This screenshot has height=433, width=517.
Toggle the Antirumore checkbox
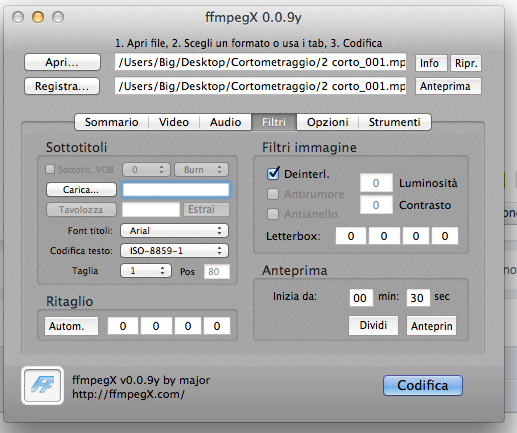[273, 194]
